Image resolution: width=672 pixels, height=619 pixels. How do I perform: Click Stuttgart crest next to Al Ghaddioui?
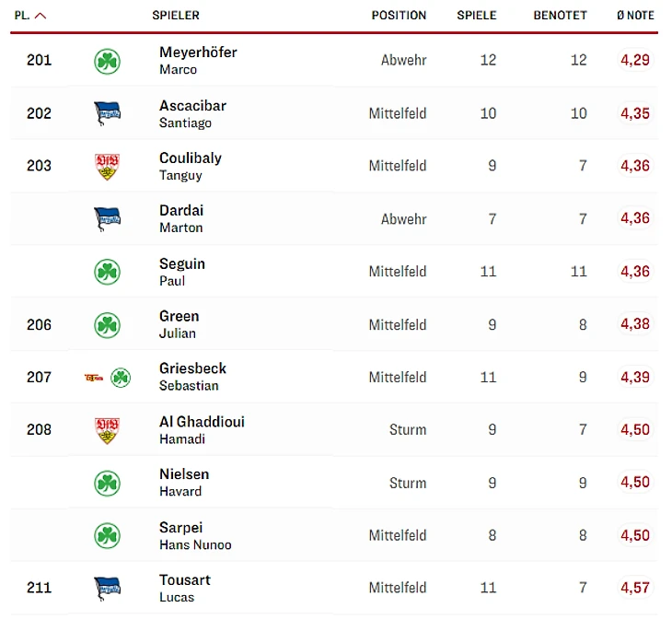tap(107, 430)
